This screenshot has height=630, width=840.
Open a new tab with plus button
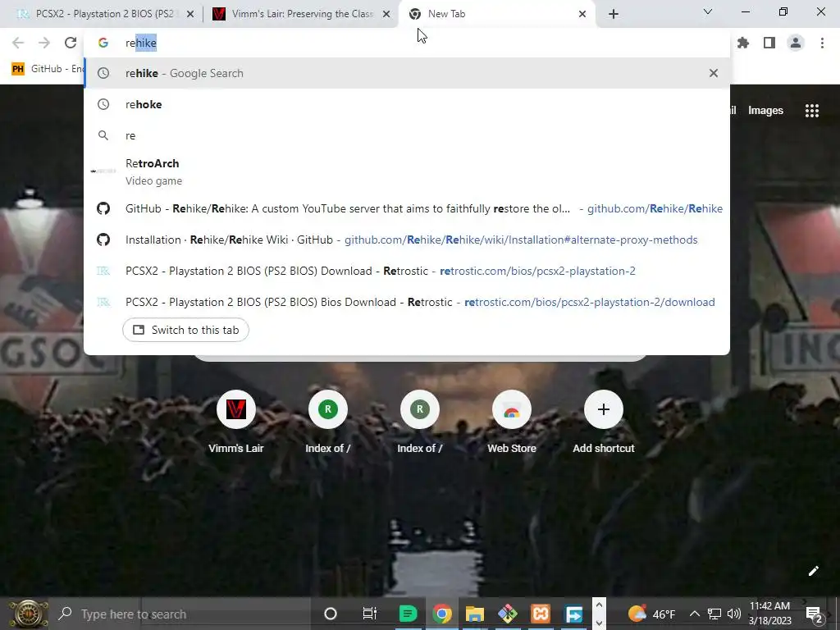pyautogui.click(x=614, y=15)
